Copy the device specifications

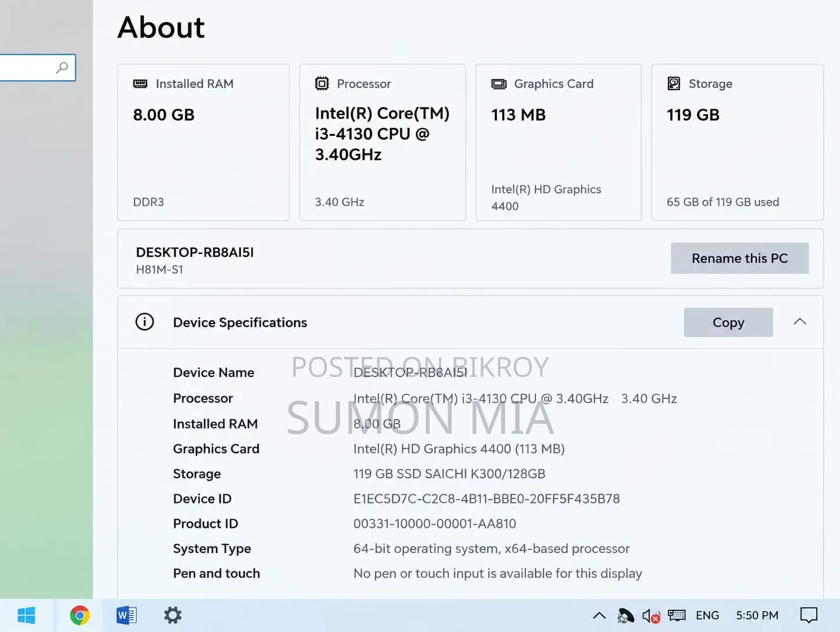728,322
